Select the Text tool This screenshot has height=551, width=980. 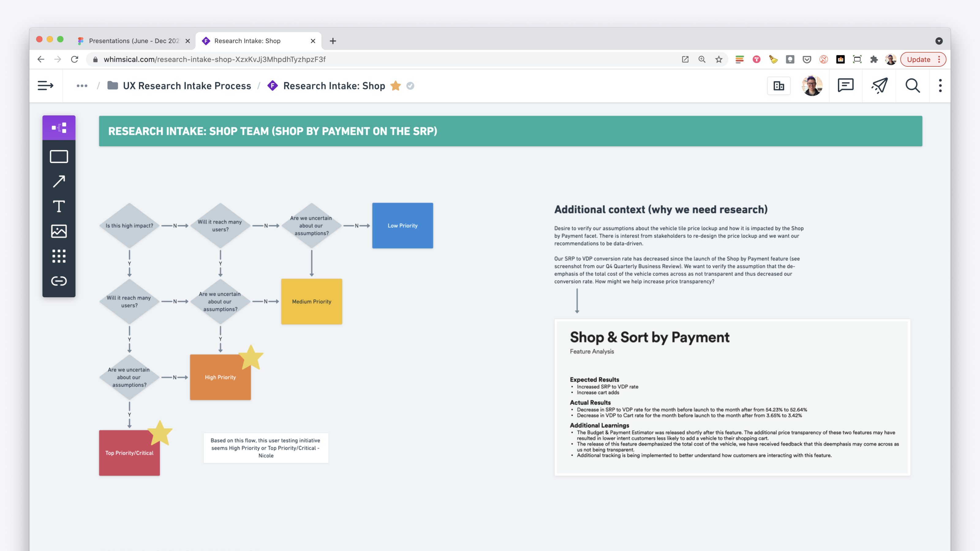pos(59,206)
